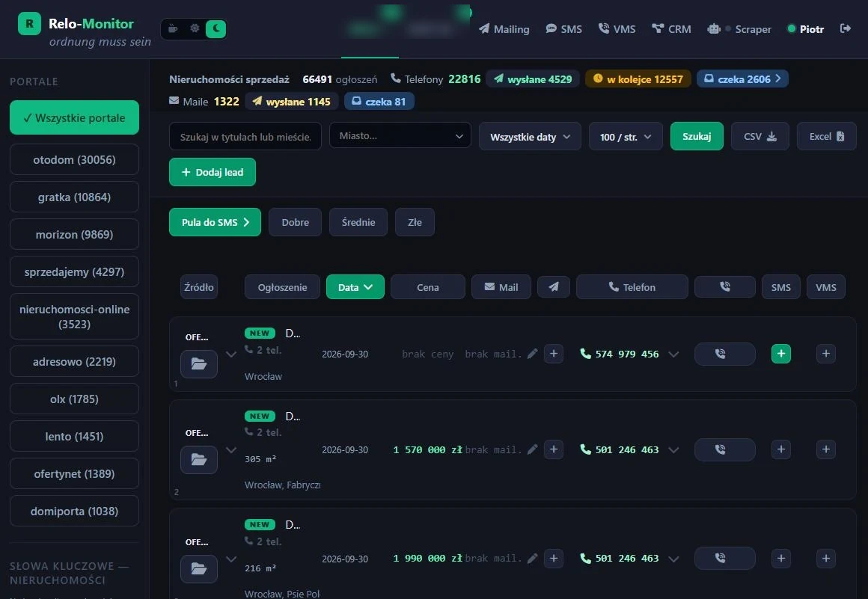The image size is (868, 599).
Task: Open the Scraper section
Action: point(739,28)
